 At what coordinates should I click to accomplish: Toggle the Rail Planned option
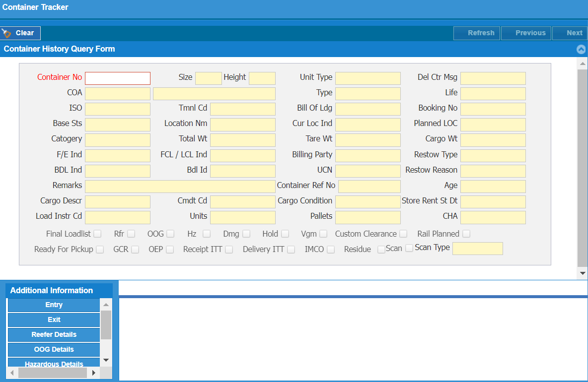[x=466, y=233]
